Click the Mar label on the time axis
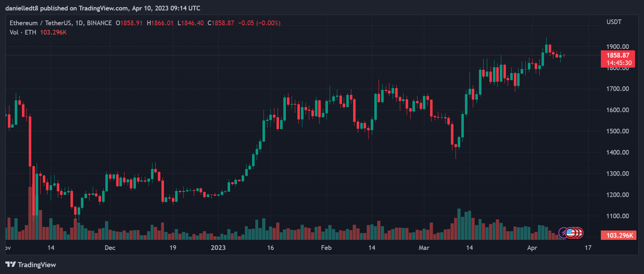The width and height of the screenshot is (644, 274). coord(424,248)
